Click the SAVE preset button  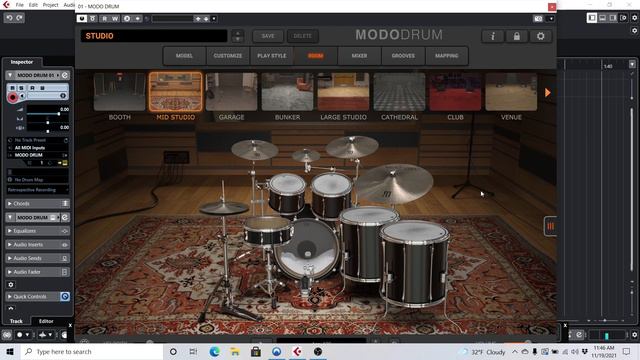coord(268,36)
